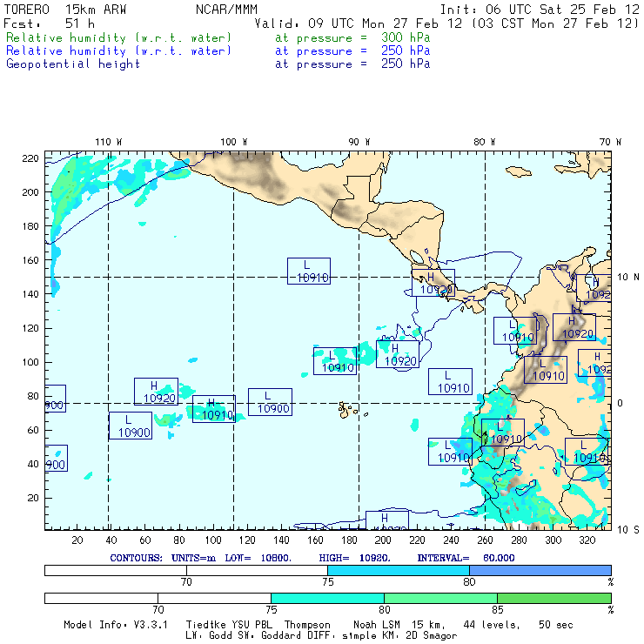Screen dimensions: 644x644
Task: Click the '70' label under the upper colorbar
Action: pyautogui.click(x=186, y=582)
